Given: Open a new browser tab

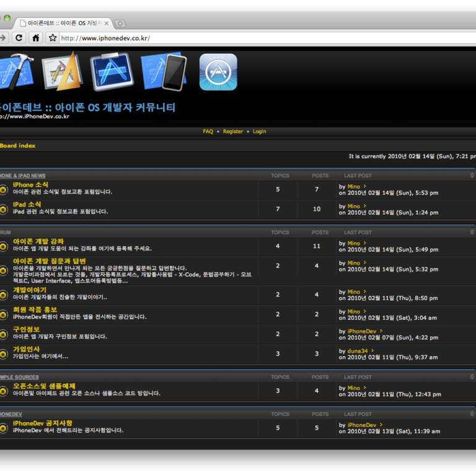Looking at the screenshot, I should pyautogui.click(x=120, y=24).
